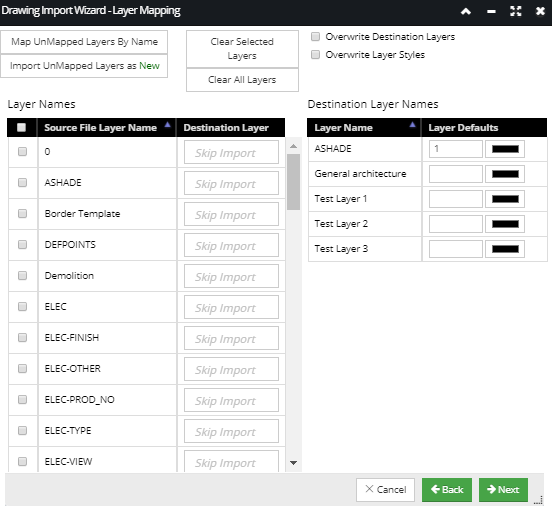Open destination layer dropdown for ASHADE
Screen dimensions: 552x506
click(x=231, y=183)
